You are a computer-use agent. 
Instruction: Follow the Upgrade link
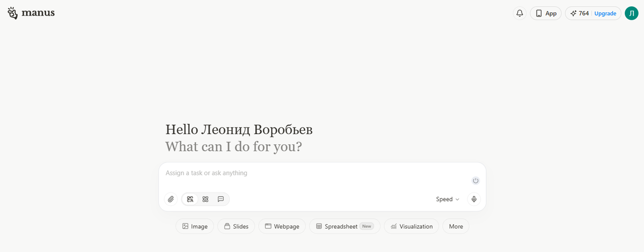coord(605,13)
